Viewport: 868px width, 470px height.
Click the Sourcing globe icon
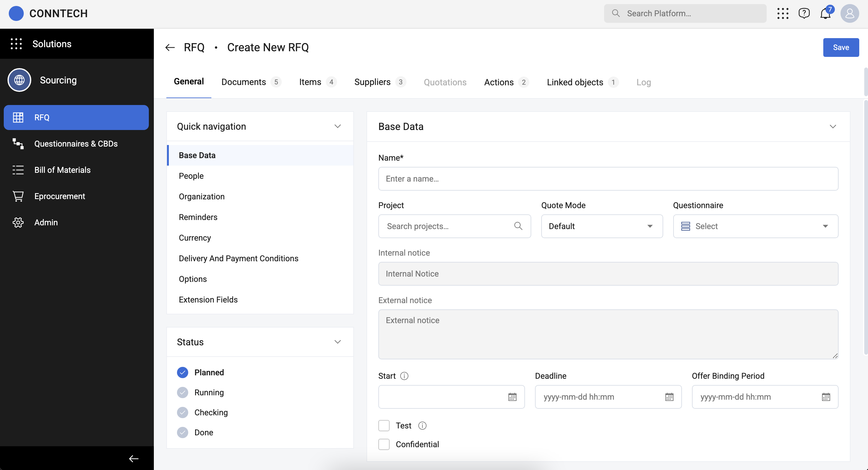coord(19,80)
